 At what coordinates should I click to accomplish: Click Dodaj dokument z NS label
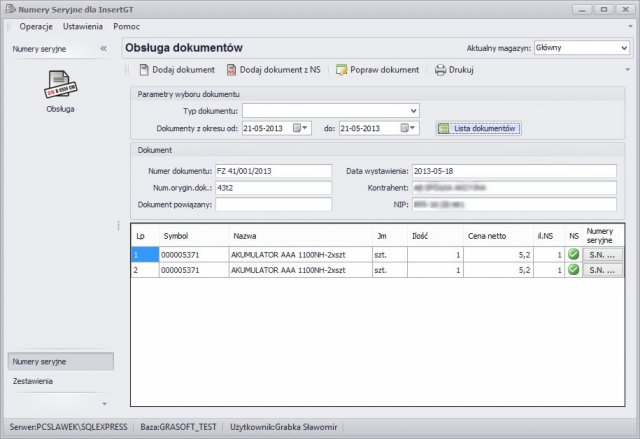(280, 70)
